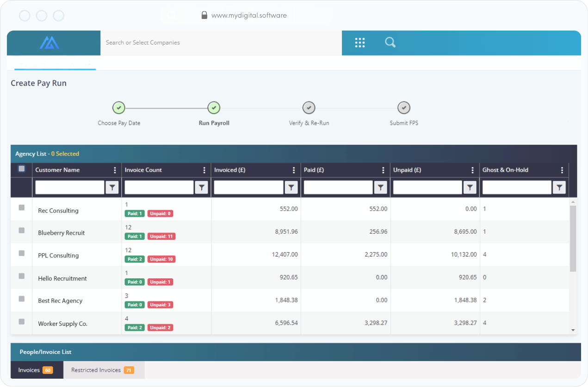Click the agency list scroll-down arrow
The image size is (588, 387).
click(573, 330)
